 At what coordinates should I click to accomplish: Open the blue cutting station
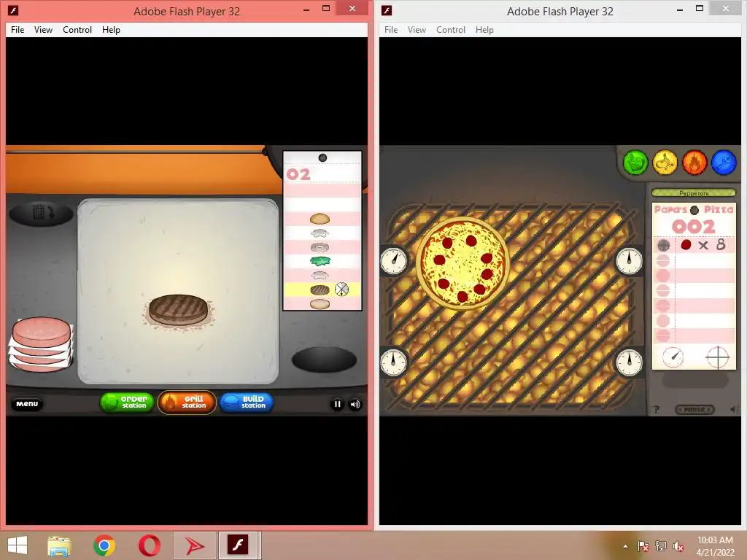(724, 163)
